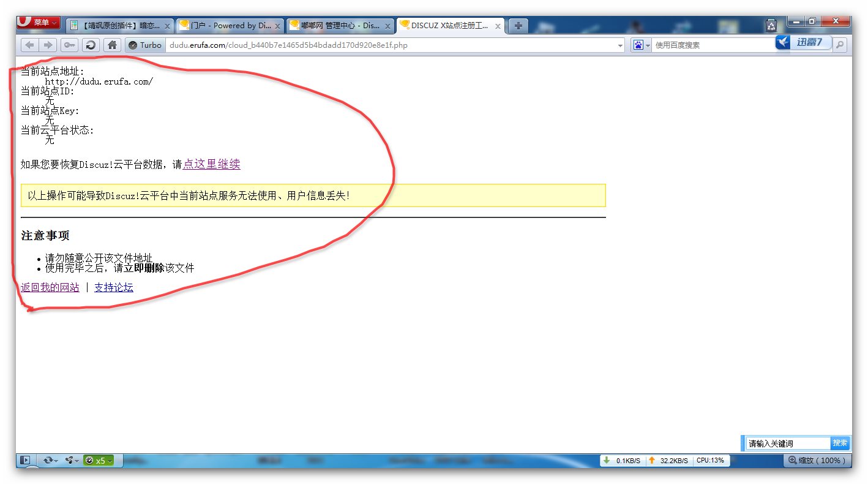Click the 当前站点地址: label
This screenshot has height=484, width=868.
[53, 72]
